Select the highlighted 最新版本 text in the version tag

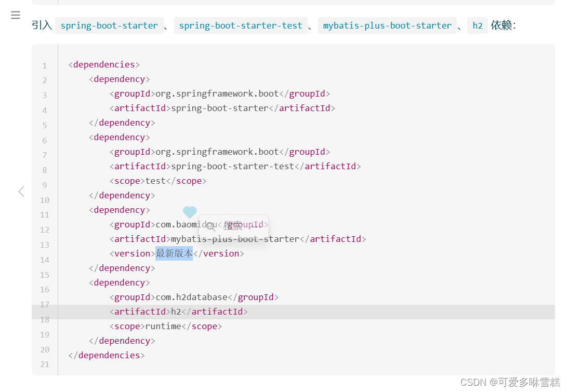tap(175, 253)
